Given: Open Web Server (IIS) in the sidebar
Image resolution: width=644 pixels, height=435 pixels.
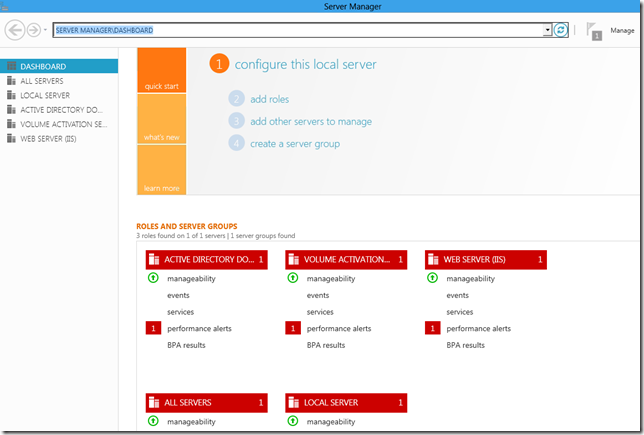Looking at the screenshot, I should pyautogui.click(x=59, y=139).
